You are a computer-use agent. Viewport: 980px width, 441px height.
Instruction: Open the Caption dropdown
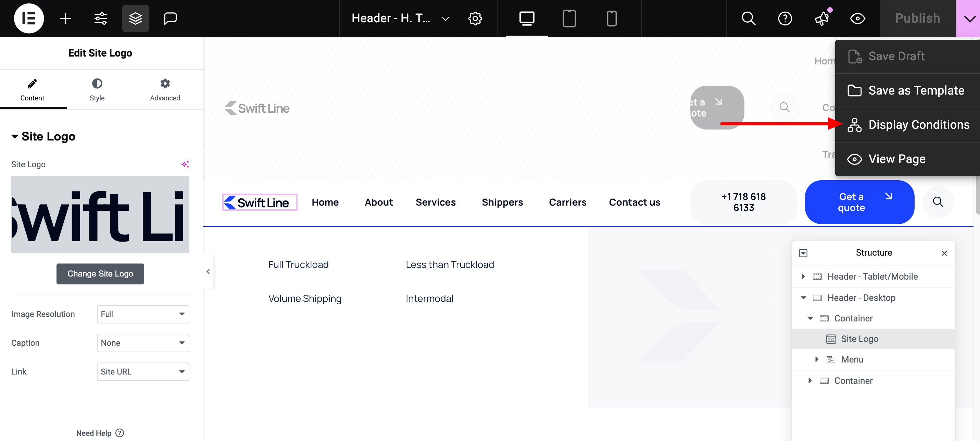pos(143,343)
